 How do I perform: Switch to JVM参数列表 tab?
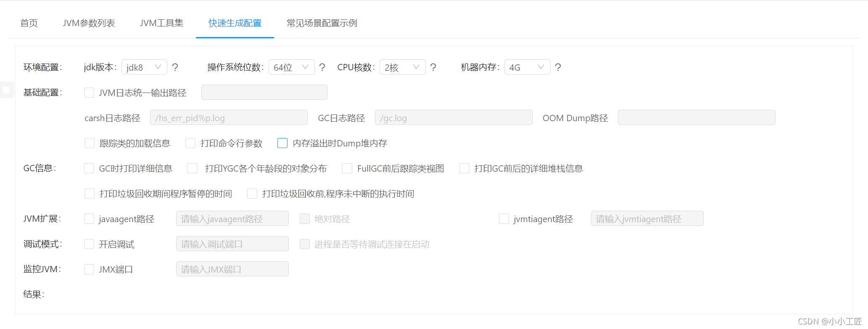89,23
